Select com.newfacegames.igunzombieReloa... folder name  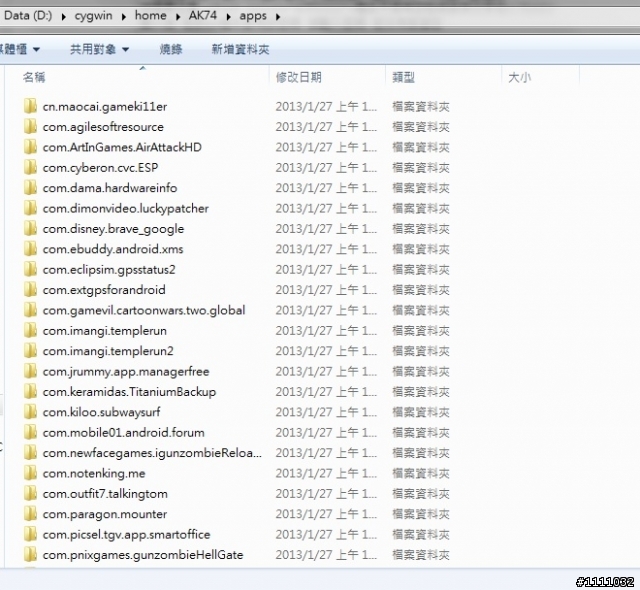[x=152, y=453]
